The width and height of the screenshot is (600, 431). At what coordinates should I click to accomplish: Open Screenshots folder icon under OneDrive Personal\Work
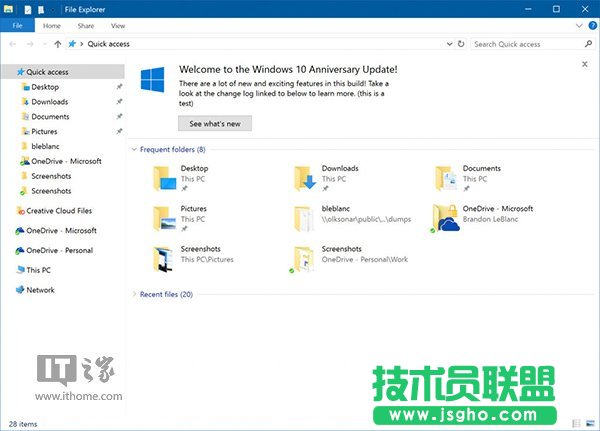[303, 259]
